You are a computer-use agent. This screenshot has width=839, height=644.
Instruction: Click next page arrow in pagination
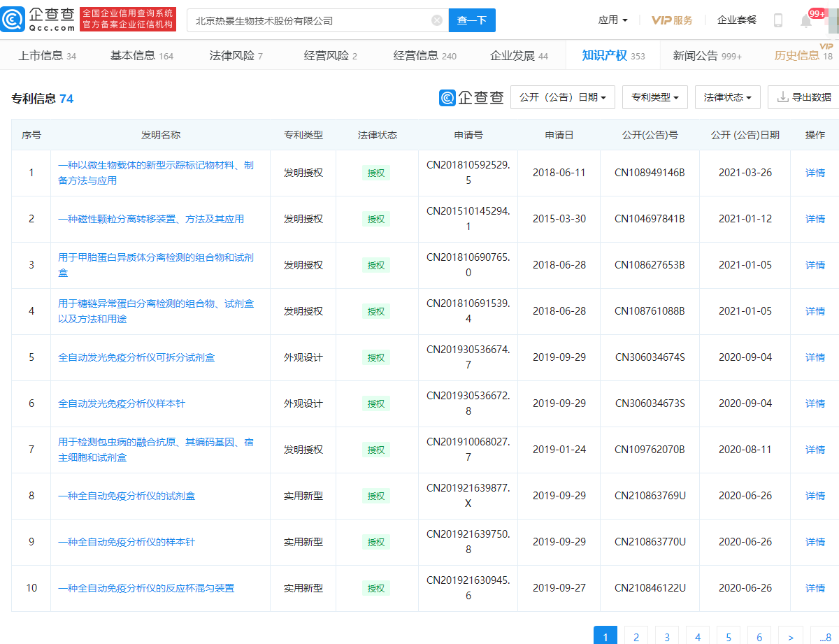(790, 637)
